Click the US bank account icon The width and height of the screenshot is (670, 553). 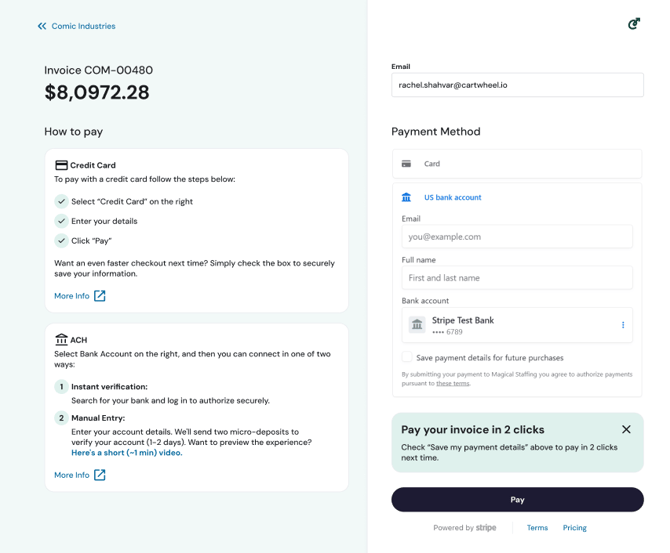pos(406,198)
